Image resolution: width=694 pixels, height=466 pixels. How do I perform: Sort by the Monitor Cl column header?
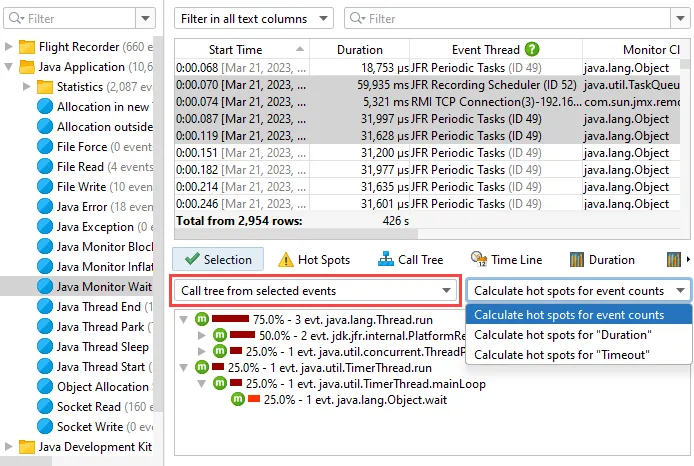tap(631, 50)
